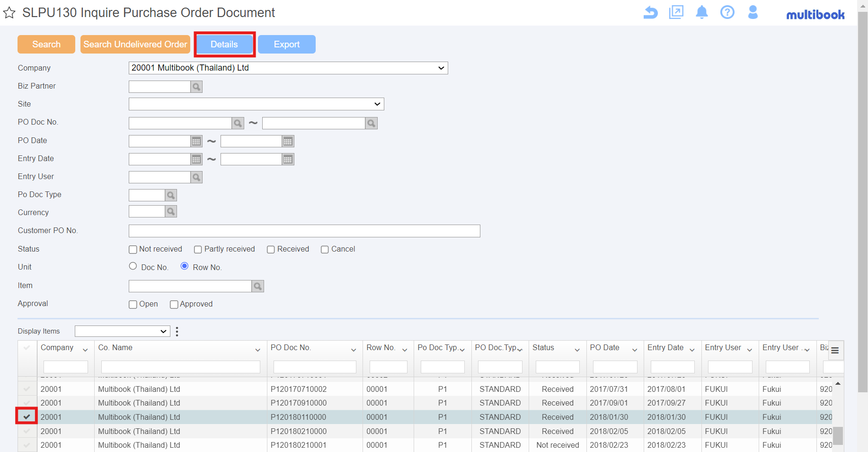This screenshot has height=452, width=868.
Task: Toggle select-all checkbox in grid header
Action: (x=27, y=348)
